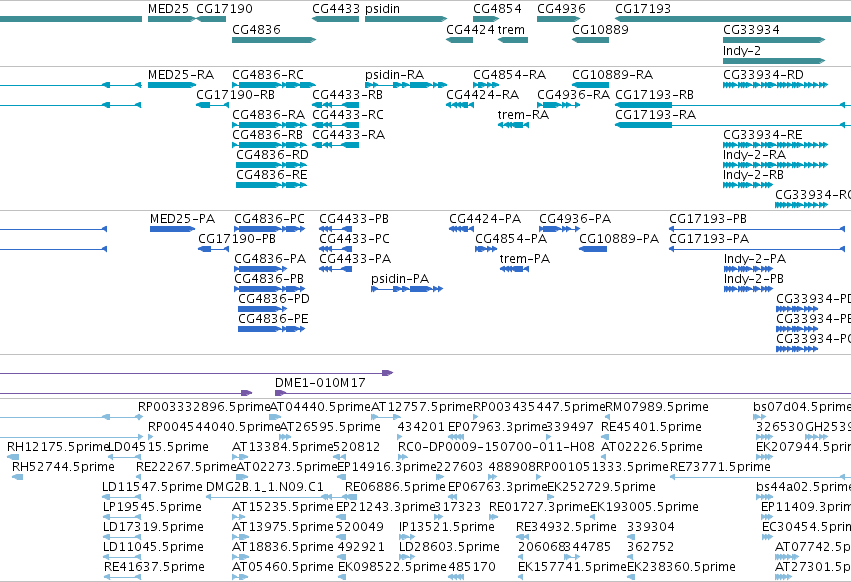Select EST EK238360.5prime
The width and height of the screenshot is (851, 582).
[681, 567]
